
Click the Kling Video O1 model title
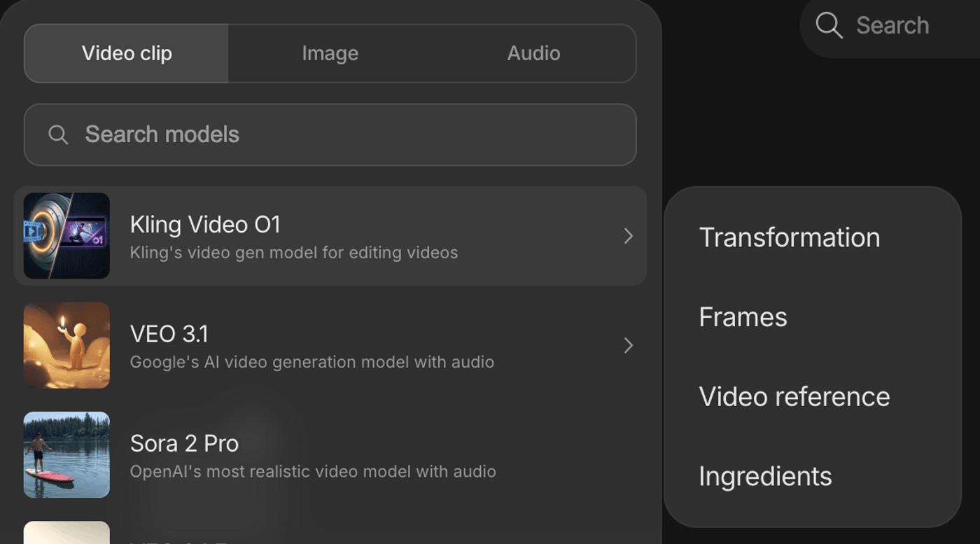click(x=205, y=225)
